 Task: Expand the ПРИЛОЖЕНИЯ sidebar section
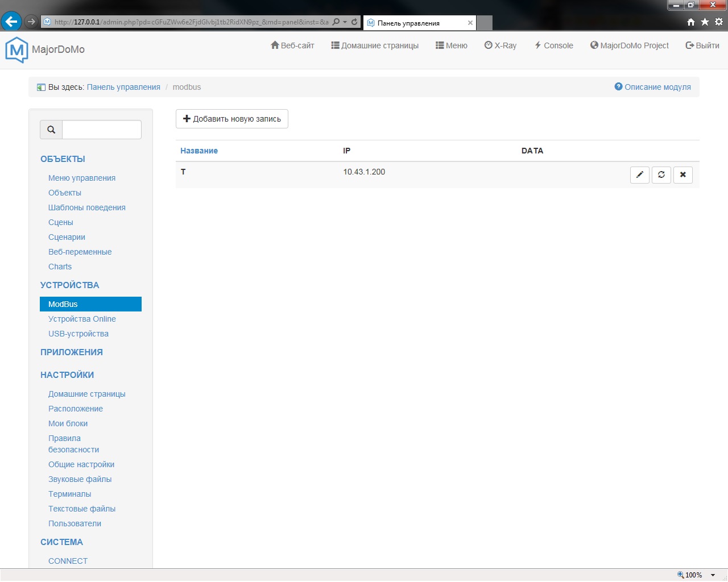(72, 352)
